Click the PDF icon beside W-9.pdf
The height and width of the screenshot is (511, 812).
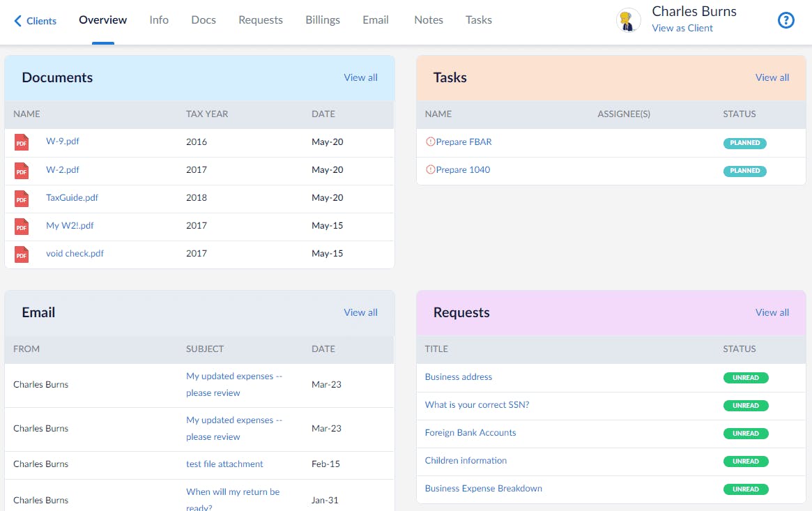pos(22,142)
